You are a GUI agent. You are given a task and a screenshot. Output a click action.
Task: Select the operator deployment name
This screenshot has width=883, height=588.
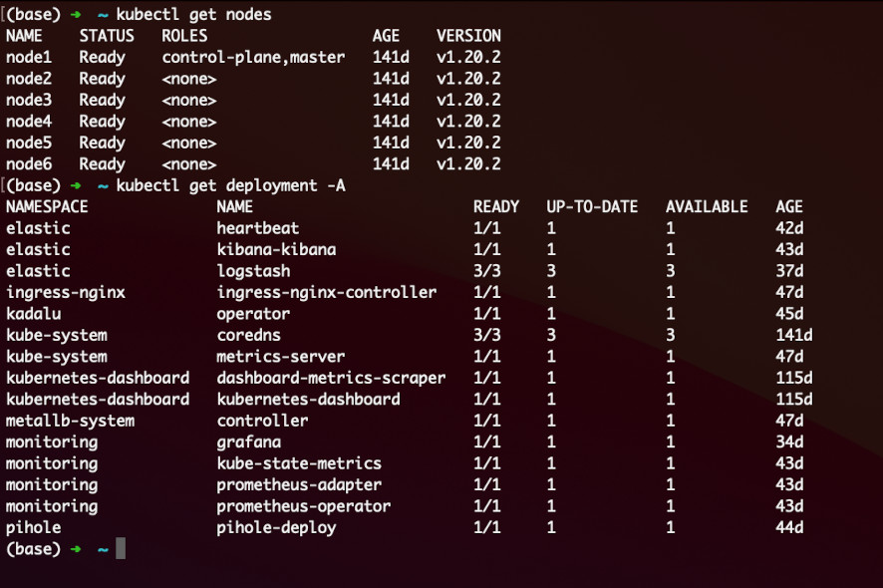(253, 314)
